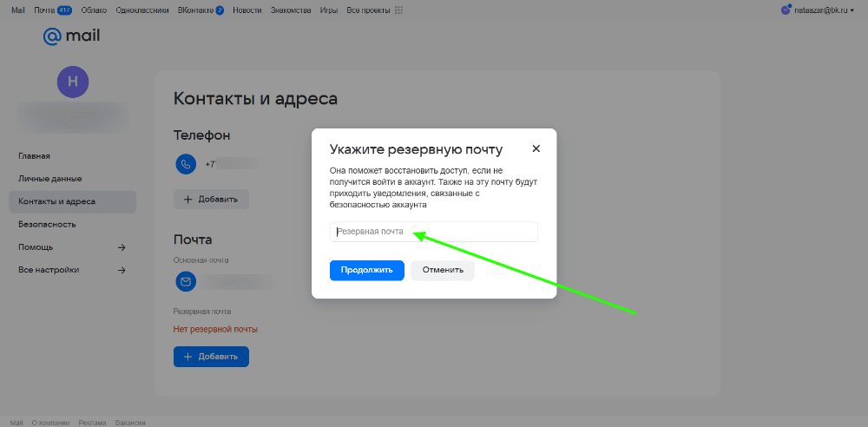Click the Контакты и адреса page heading
The width and height of the screenshot is (868, 427).
(x=255, y=99)
